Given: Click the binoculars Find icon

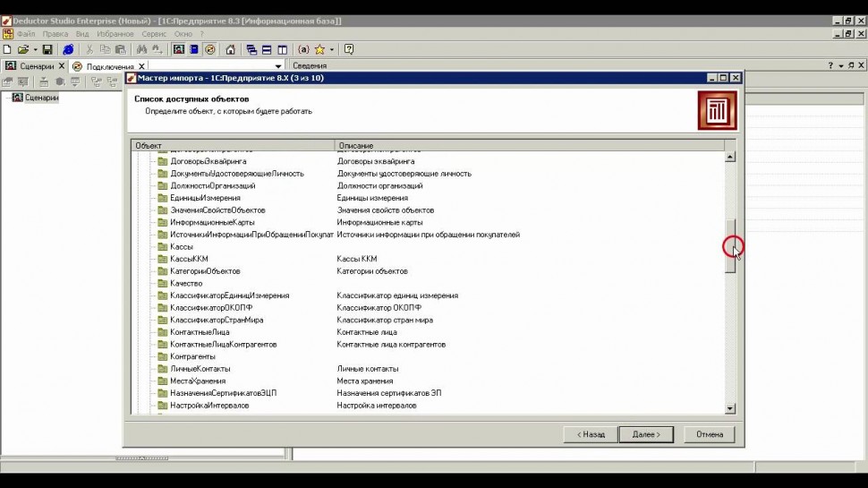Looking at the screenshot, I should pyautogui.click(x=141, y=49).
